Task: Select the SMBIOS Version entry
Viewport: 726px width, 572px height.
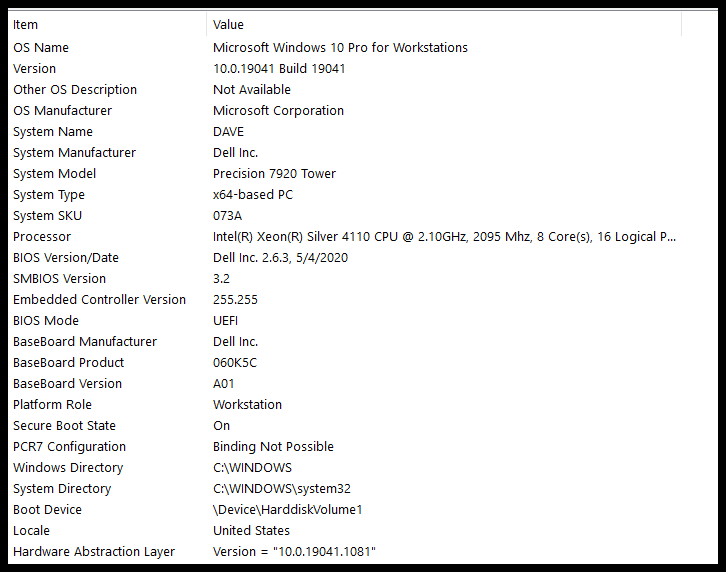Action: click(59, 278)
